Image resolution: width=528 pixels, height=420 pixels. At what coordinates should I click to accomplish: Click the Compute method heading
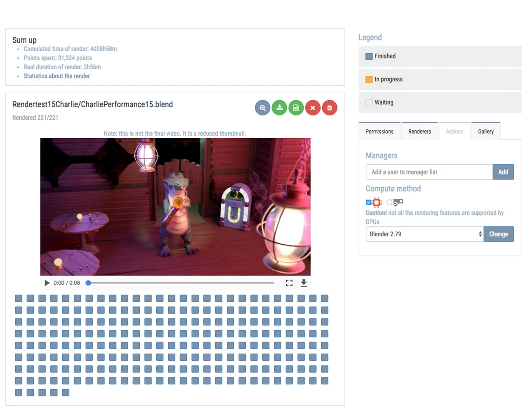point(393,189)
